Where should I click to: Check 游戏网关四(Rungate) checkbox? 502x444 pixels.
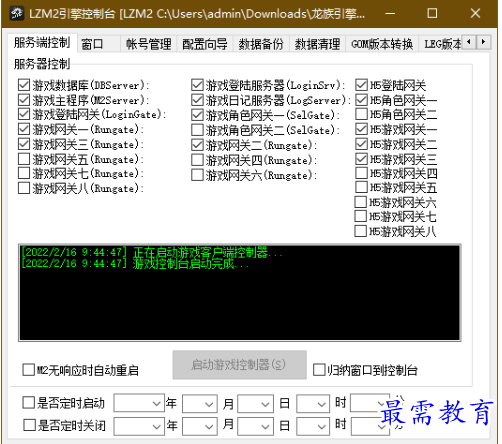(x=197, y=160)
